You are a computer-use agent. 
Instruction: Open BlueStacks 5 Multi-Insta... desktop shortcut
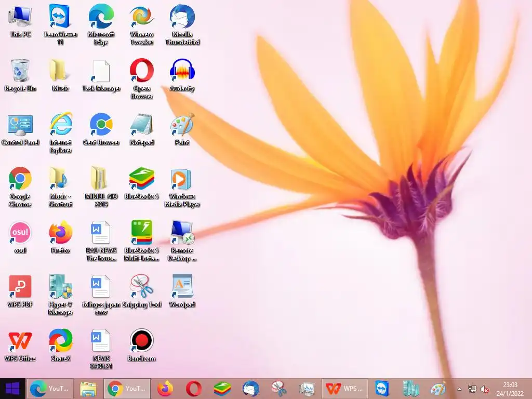click(x=141, y=241)
